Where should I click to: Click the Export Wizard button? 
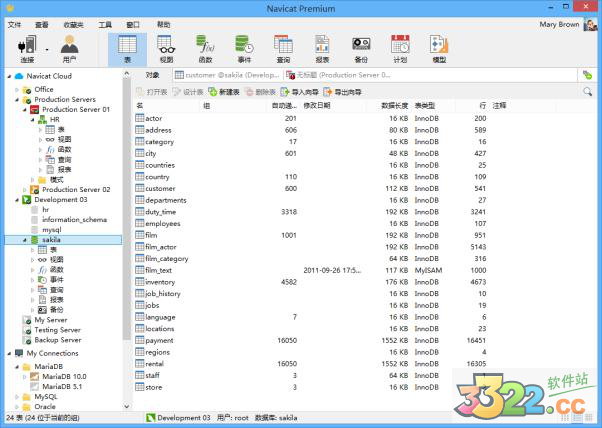[343, 92]
